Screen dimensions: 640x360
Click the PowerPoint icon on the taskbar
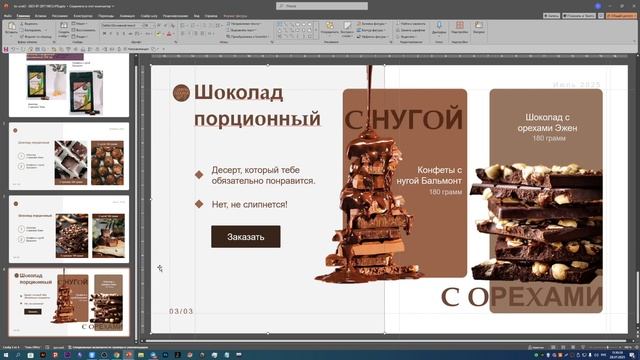129,355
